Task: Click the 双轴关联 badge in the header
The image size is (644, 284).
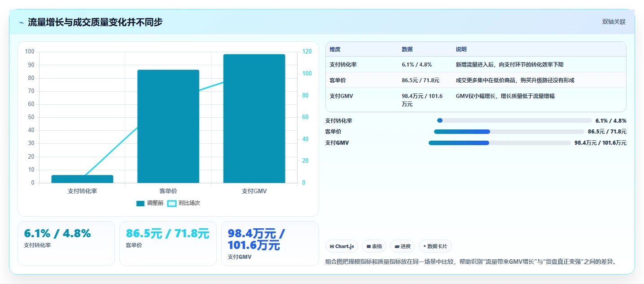Action: click(x=613, y=22)
